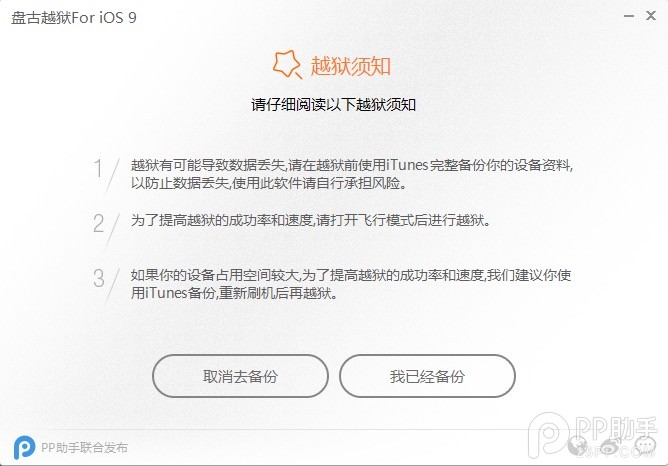Open the Weibo eye icon
Screen dimensions: 668x466
click(611, 446)
